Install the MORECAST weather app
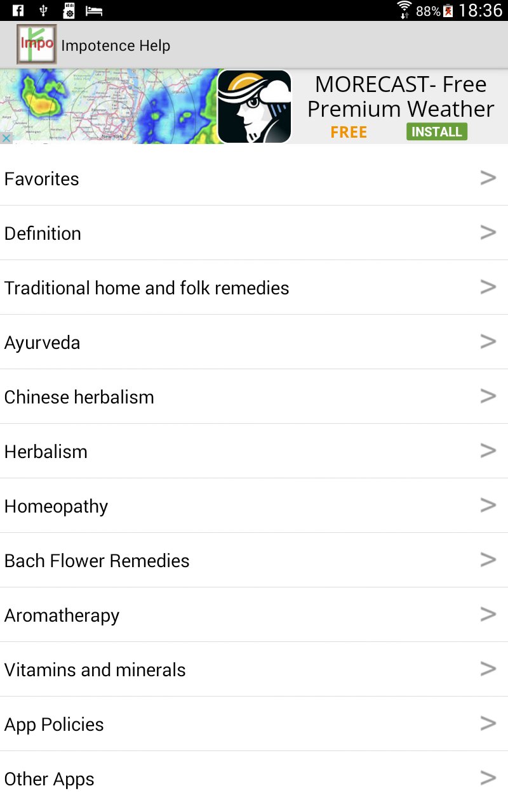The width and height of the screenshot is (508, 812). (437, 132)
